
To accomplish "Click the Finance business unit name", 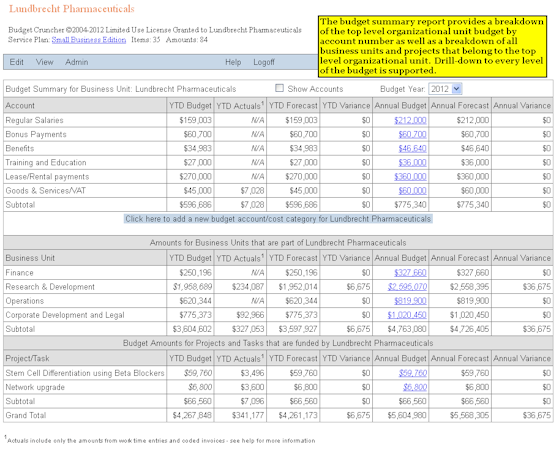I will click(19, 273).
